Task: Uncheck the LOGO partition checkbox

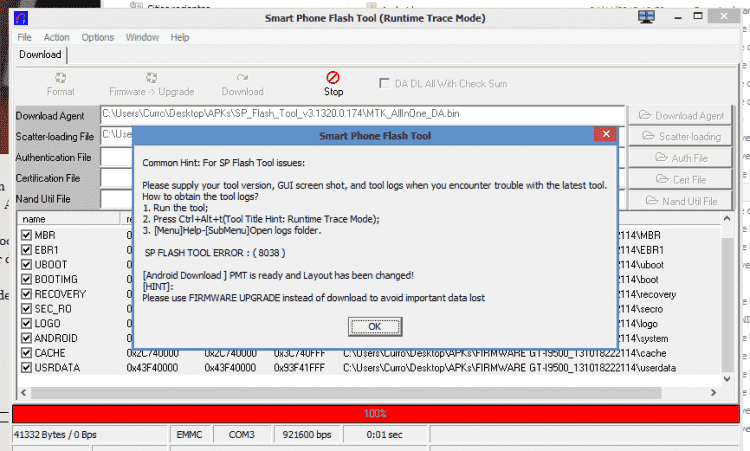Action: (26, 323)
